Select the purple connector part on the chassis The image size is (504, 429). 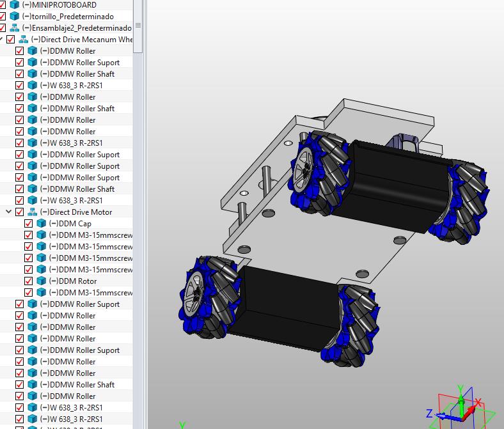tap(402, 141)
